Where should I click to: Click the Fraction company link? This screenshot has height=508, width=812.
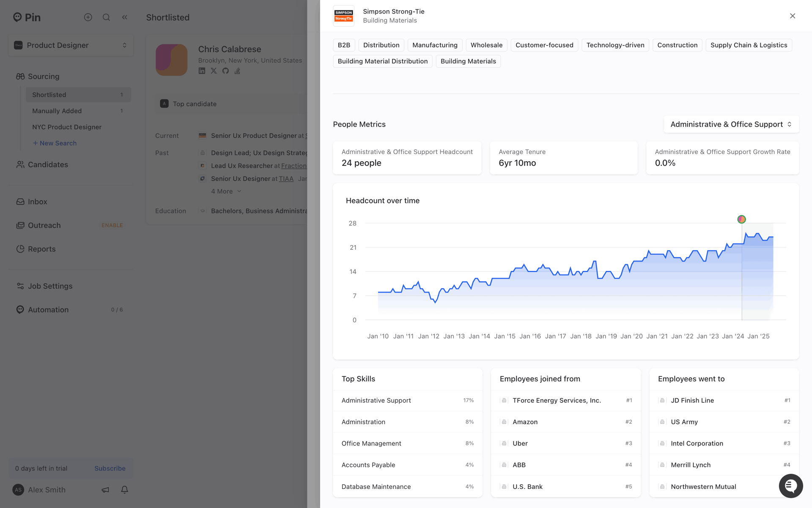pos(294,166)
